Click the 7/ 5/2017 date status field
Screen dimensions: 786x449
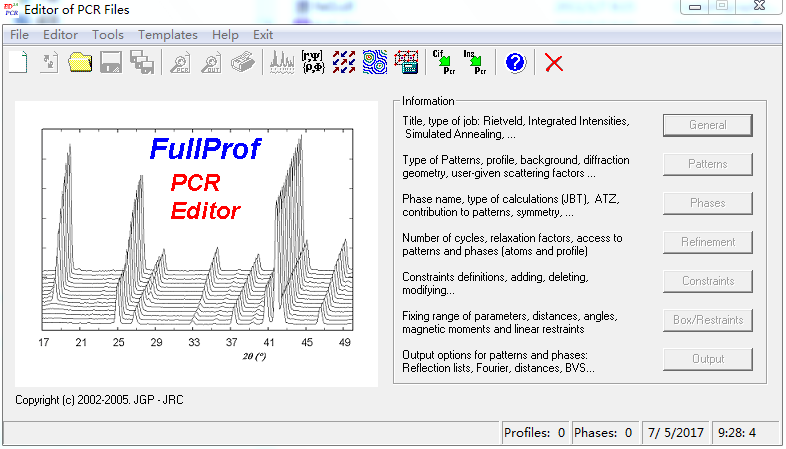point(675,433)
